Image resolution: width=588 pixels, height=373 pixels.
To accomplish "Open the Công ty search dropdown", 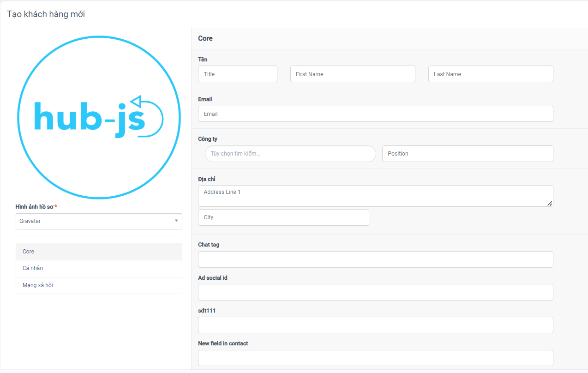I will point(290,154).
